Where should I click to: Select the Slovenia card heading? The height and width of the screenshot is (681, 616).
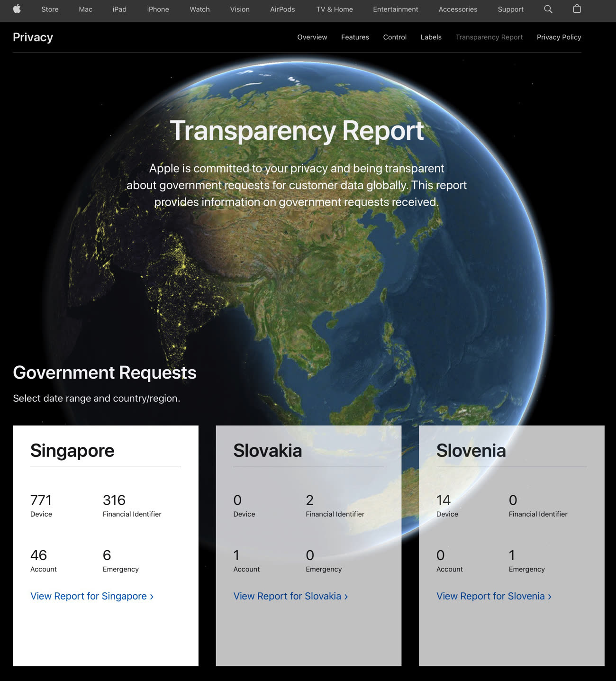pos(471,451)
